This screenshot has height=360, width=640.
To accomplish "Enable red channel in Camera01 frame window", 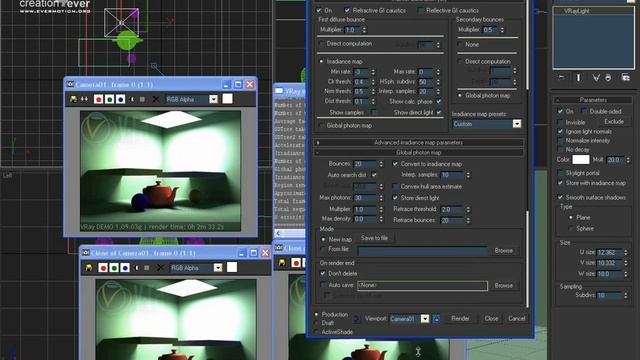I will click(98, 99).
